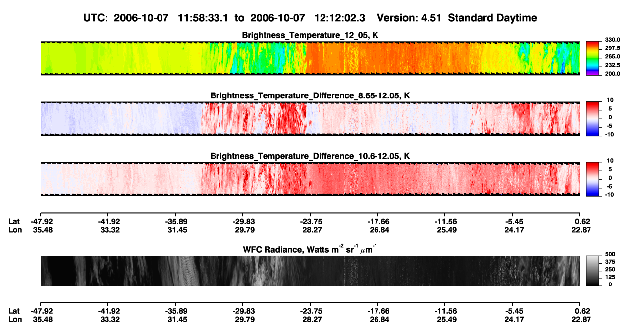
Task: Click the 200.0 colorbar label
Action: (612, 73)
